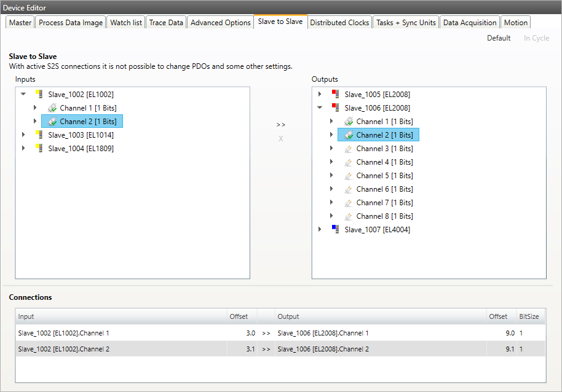
Task: Click the output Channel 3 signal icon
Action: coord(349,149)
